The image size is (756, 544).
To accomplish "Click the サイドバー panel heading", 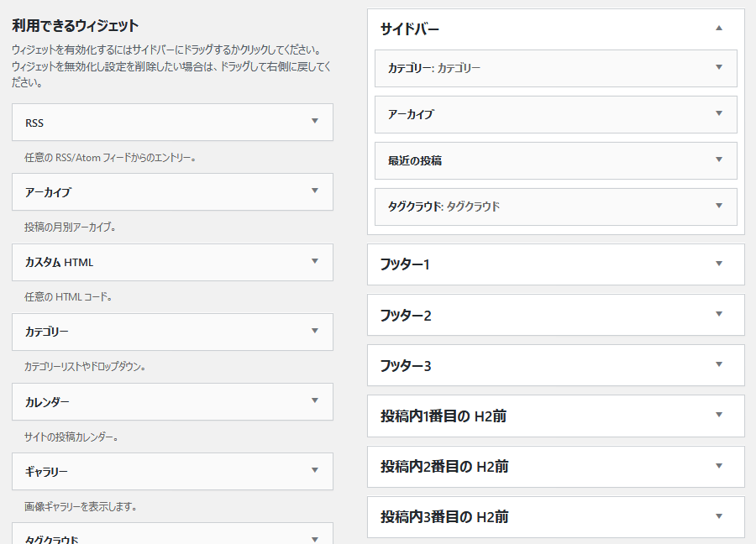I will pyautogui.click(x=409, y=29).
